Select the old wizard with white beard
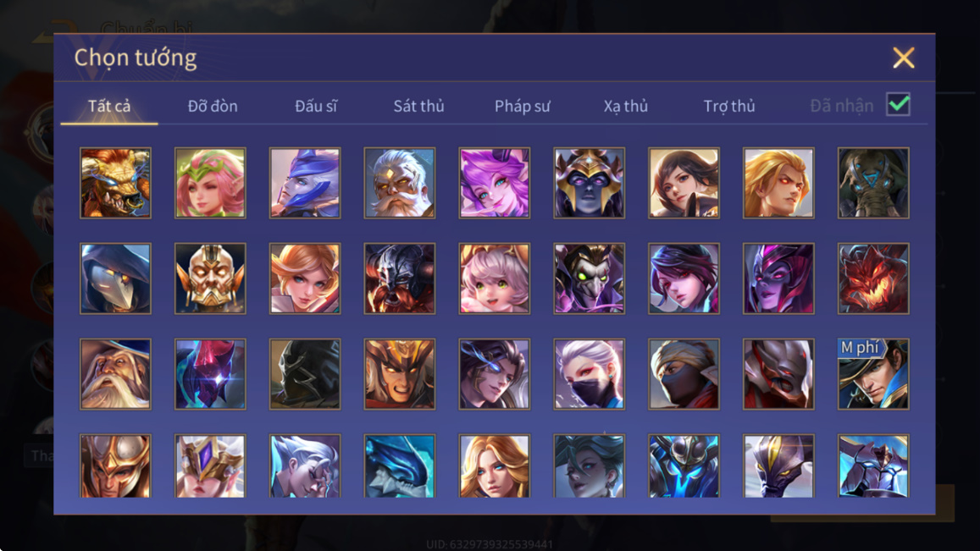 pyautogui.click(x=116, y=374)
